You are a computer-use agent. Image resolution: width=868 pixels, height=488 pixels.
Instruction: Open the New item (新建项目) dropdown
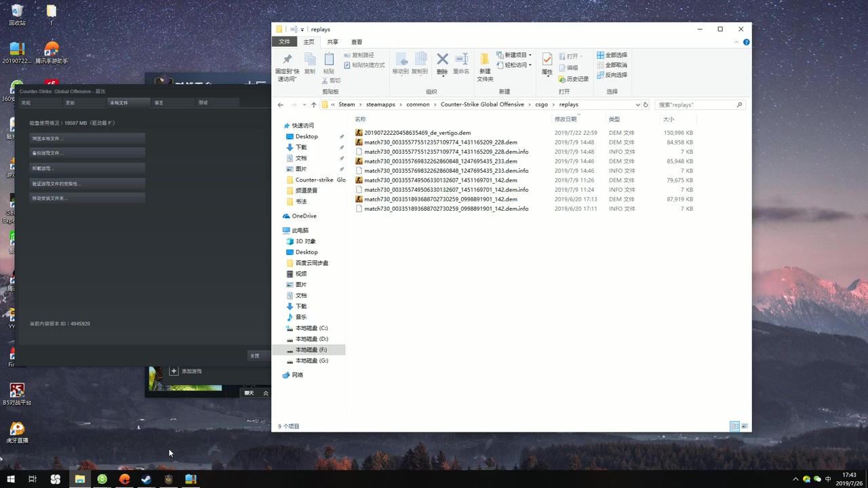(514, 55)
